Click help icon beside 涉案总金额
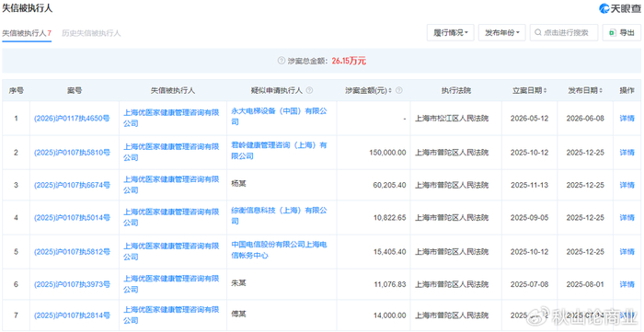The width and height of the screenshot is (644, 332). point(281,61)
